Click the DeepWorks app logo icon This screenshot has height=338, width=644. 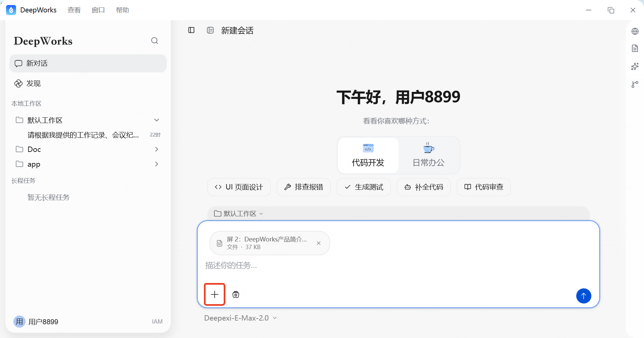point(11,10)
